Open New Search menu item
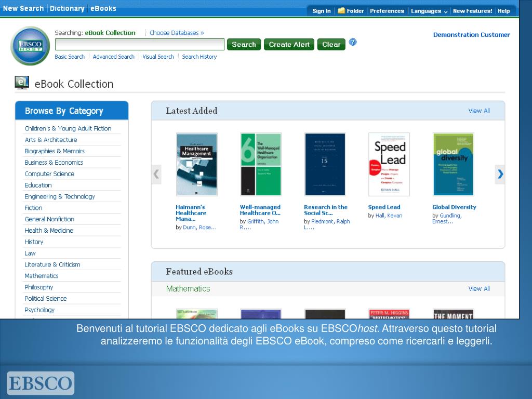This screenshot has width=532, height=399. pyautogui.click(x=23, y=8)
